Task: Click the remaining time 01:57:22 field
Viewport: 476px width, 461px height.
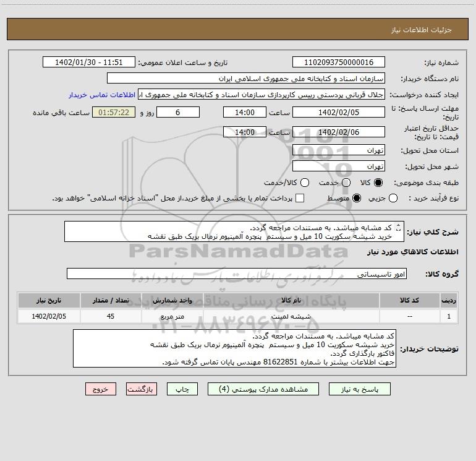Action: click(114, 112)
